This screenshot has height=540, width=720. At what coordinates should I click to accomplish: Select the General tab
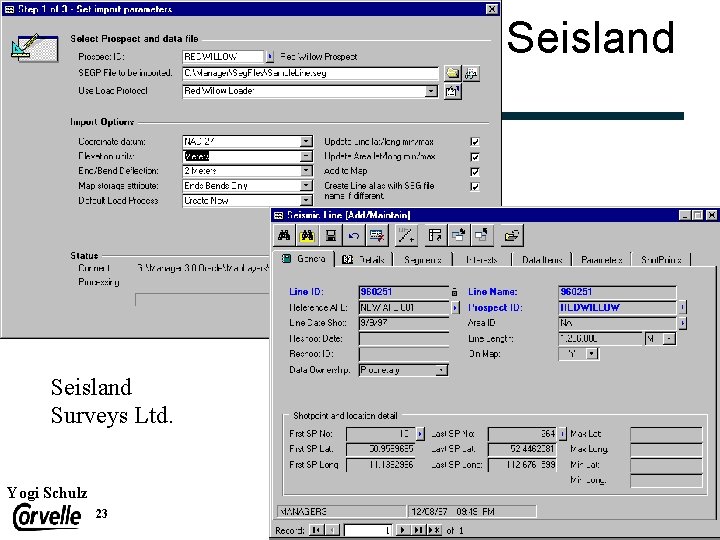point(304,259)
